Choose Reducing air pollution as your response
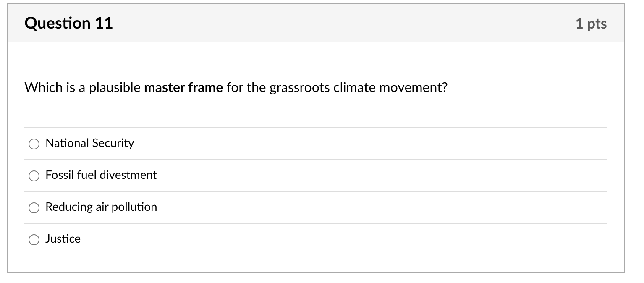This screenshot has height=283, width=644. coord(34,207)
